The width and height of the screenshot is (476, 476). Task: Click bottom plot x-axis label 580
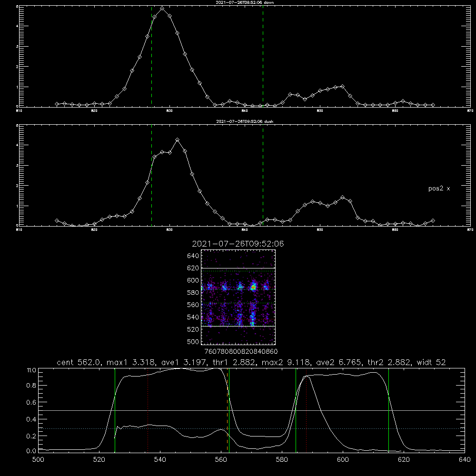[x=282, y=460]
